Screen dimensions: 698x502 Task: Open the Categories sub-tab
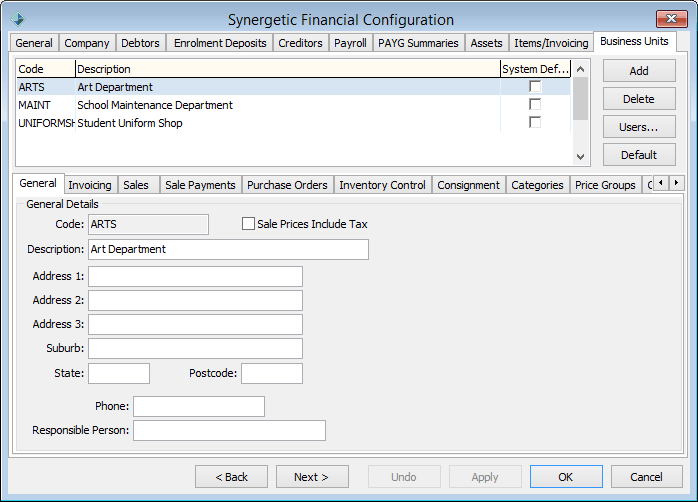coord(537,185)
